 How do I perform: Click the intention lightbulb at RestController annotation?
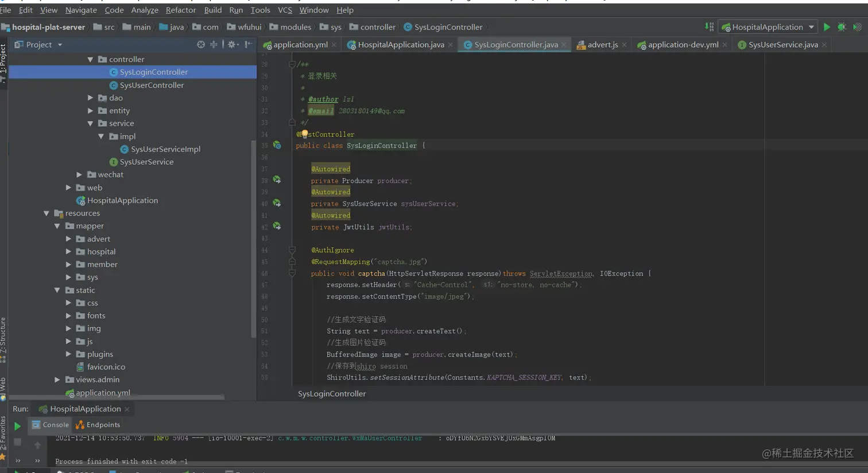coord(304,134)
